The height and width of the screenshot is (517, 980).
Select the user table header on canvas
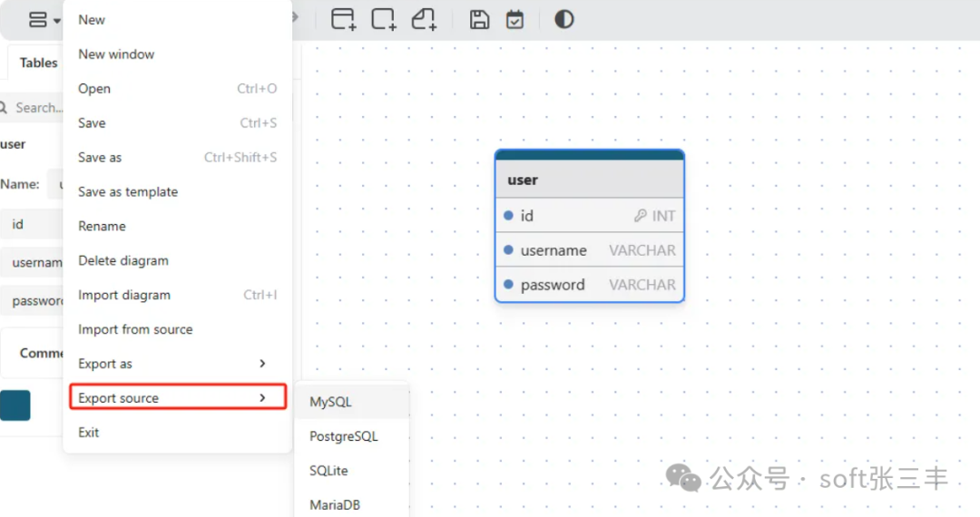tap(590, 180)
